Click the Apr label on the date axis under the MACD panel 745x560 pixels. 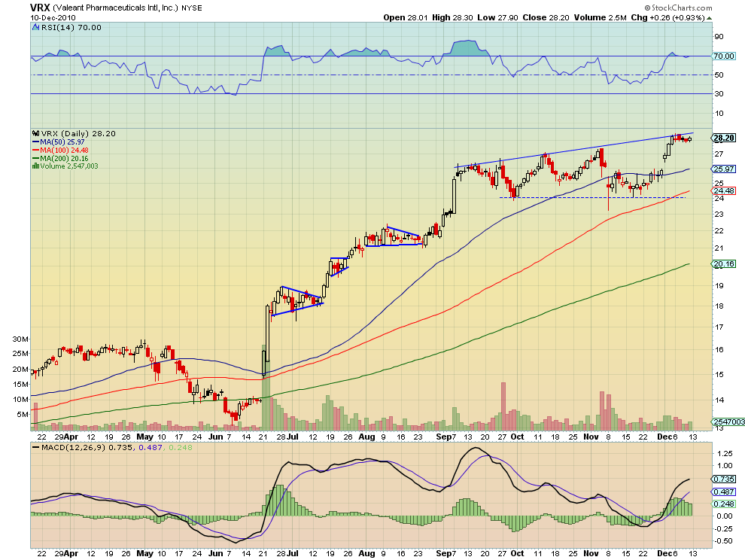[x=71, y=553]
